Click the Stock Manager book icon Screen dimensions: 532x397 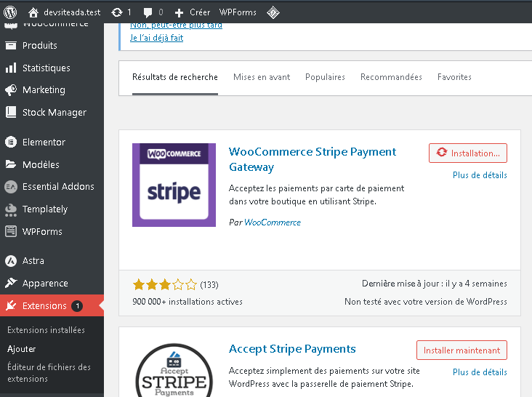tap(11, 112)
